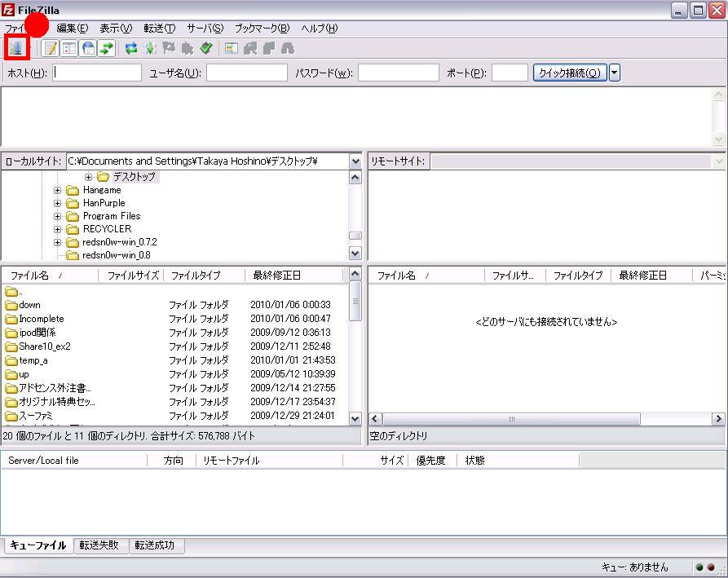The image size is (728, 578).
Task: Select the スーファミ folder row
Action: [x=174, y=416]
